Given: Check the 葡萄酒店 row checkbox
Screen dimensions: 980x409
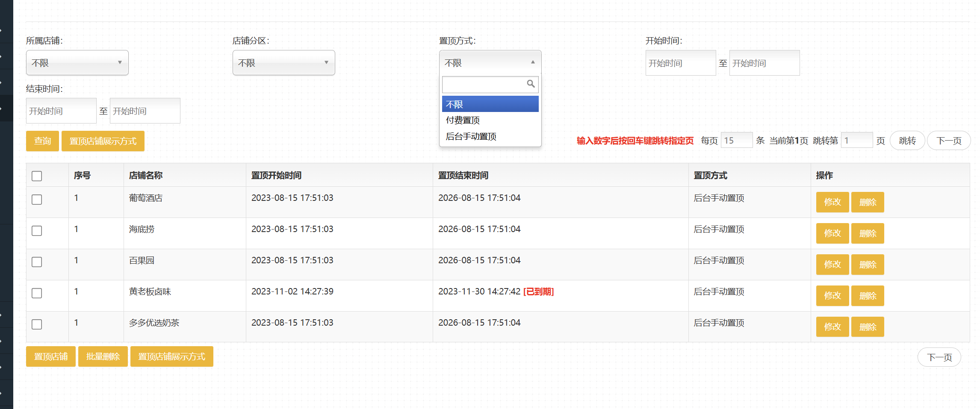Looking at the screenshot, I should (x=37, y=200).
